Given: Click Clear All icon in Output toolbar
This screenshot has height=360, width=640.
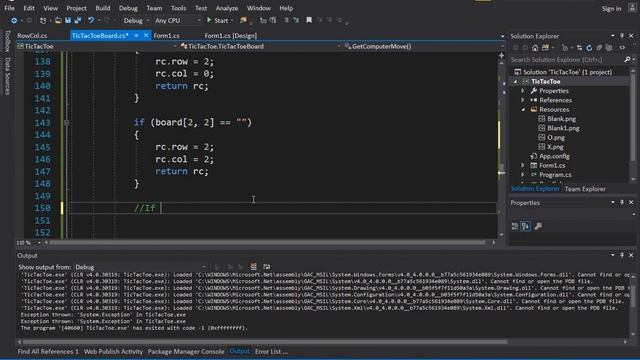Looking at the screenshot, I should 253,267.
